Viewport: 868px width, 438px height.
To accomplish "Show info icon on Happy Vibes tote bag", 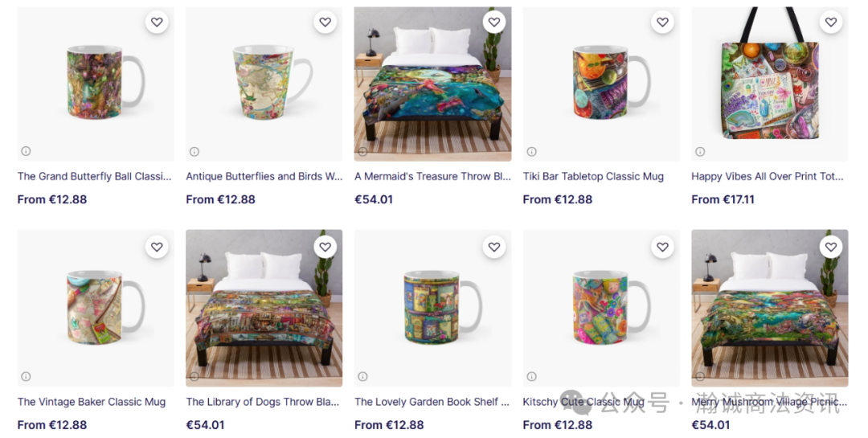I will click(x=700, y=151).
